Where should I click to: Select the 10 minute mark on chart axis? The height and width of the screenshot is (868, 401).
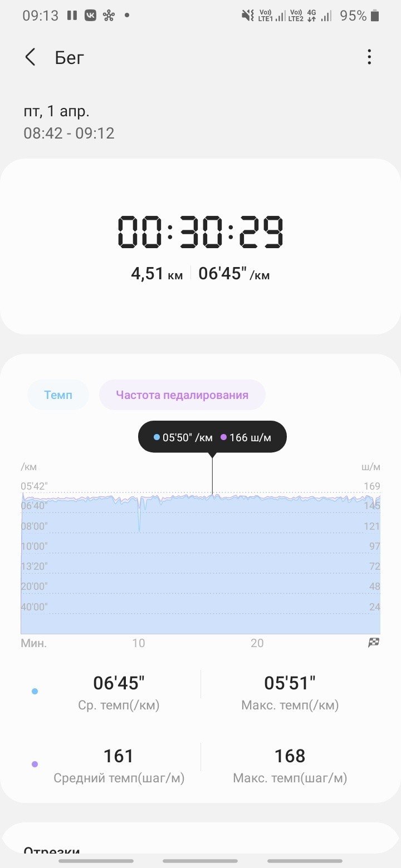click(139, 643)
